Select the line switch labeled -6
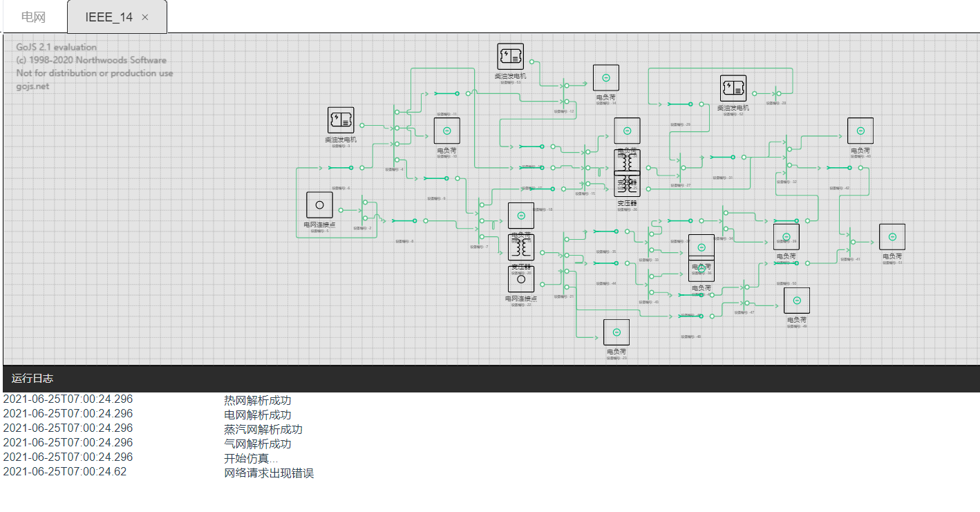The image size is (980, 512). (x=341, y=167)
